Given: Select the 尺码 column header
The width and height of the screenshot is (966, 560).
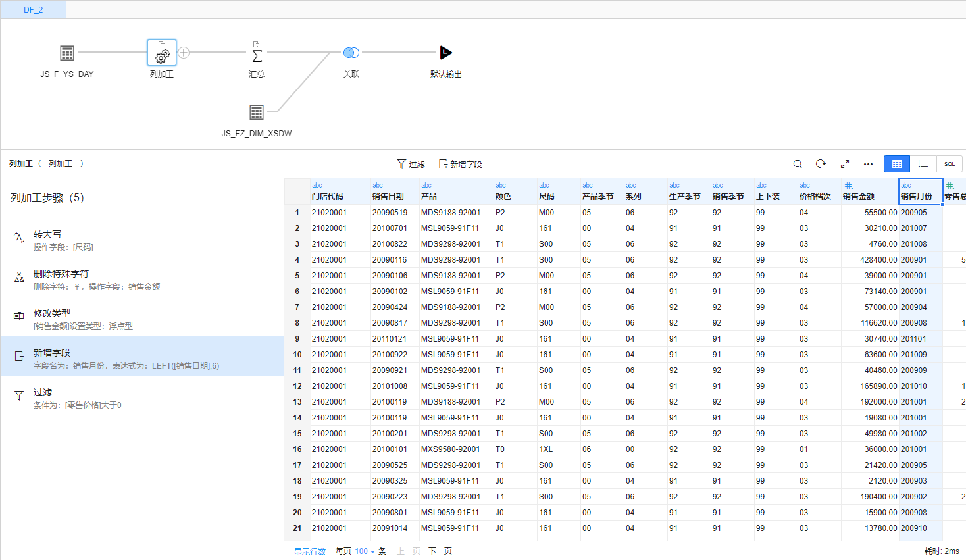Looking at the screenshot, I should [559, 191].
